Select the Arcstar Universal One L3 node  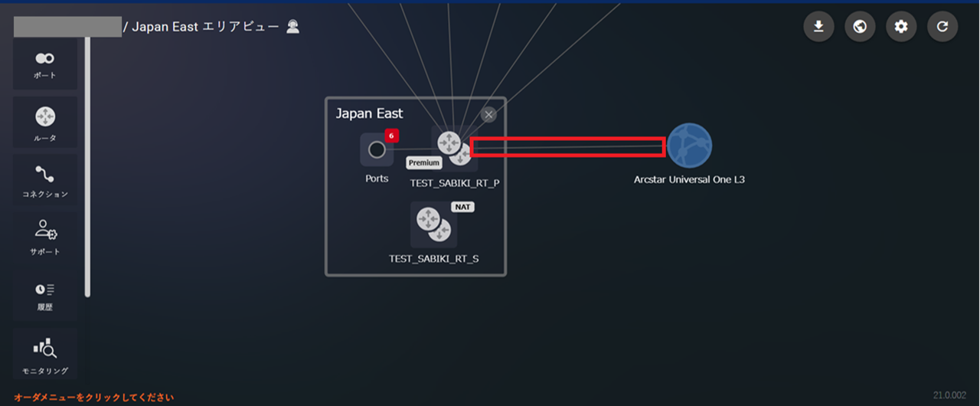689,146
